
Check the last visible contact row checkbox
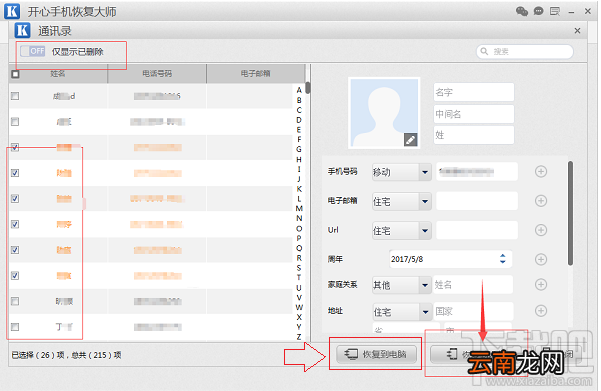tap(15, 327)
